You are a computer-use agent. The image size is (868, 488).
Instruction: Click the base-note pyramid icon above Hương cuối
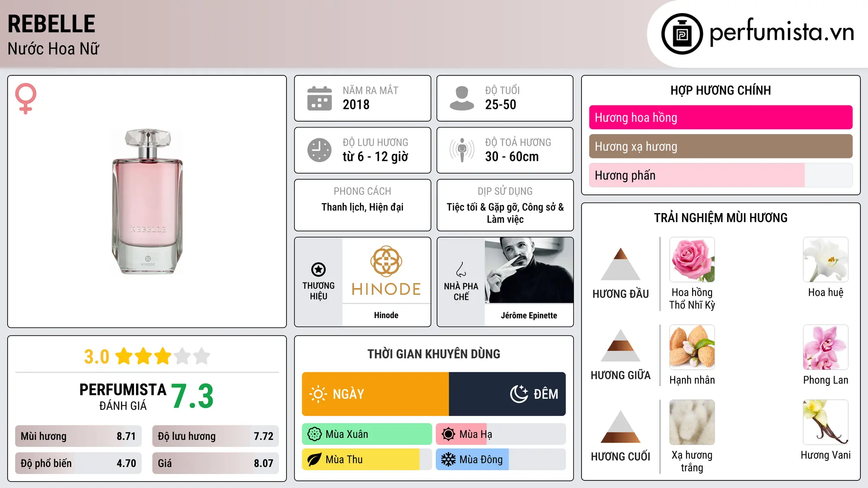(x=620, y=427)
